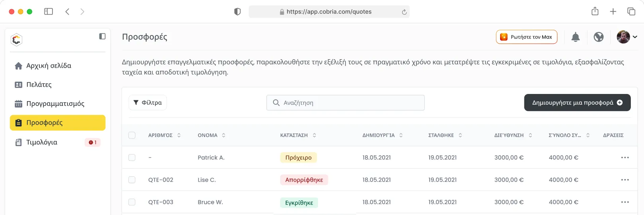This screenshot has width=644, height=215.
Task: Sort by ΟΝΟΜΑ column arrows
Action: [x=224, y=135]
